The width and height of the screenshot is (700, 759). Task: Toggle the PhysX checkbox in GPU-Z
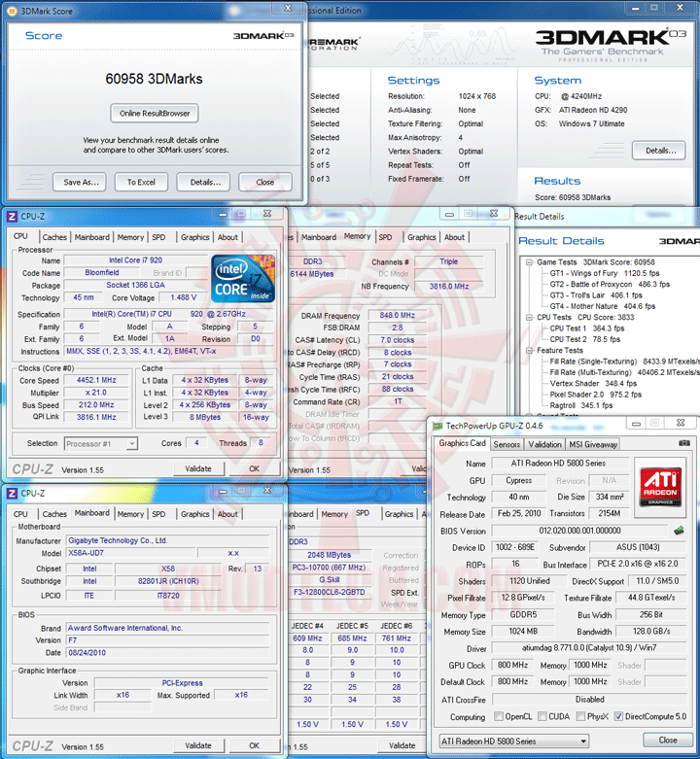[x=580, y=716]
